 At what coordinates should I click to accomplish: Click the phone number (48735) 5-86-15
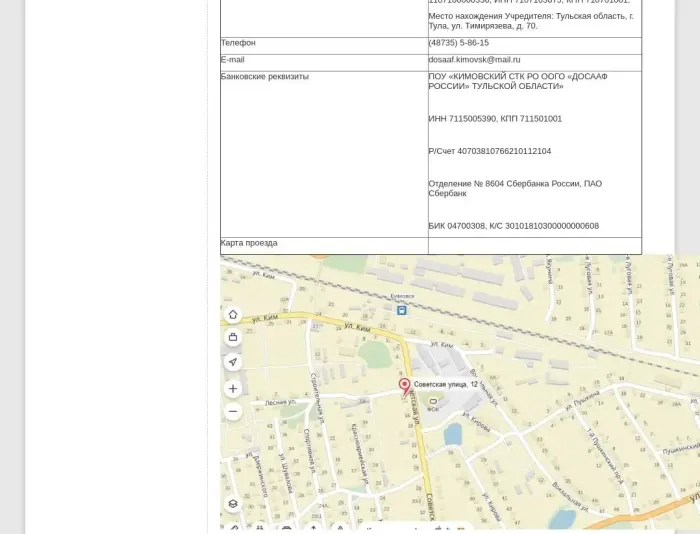[x=458, y=43]
